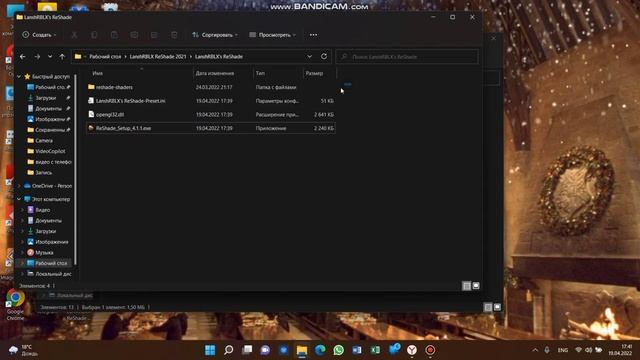The height and width of the screenshot is (360, 640).
Task: Click the Delete trash toolbar icon
Action: click(x=174, y=35)
